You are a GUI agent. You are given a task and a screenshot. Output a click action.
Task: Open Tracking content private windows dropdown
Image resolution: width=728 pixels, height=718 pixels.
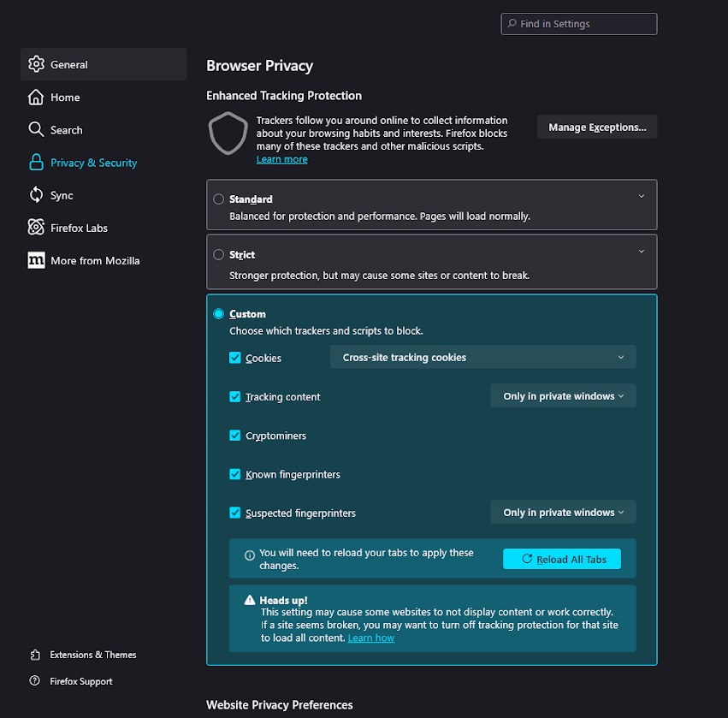coord(563,396)
